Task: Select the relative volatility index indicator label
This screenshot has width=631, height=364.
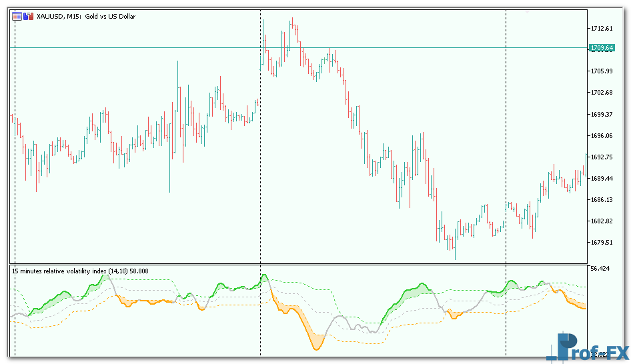Action: pyautogui.click(x=80, y=271)
